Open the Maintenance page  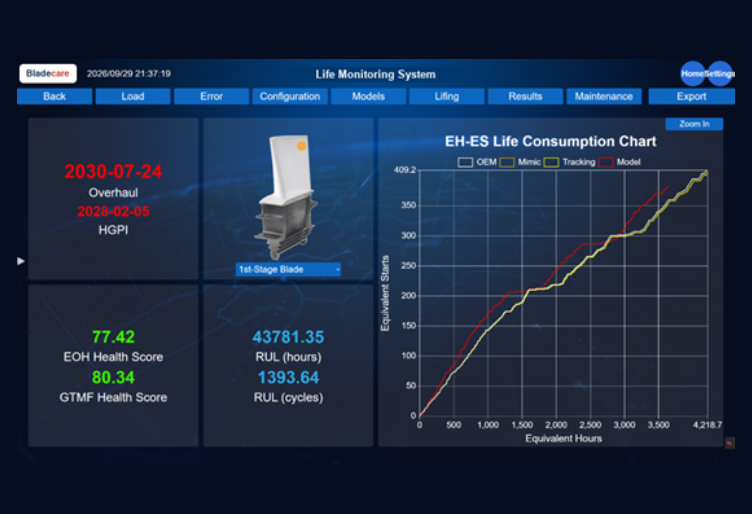pyautogui.click(x=603, y=96)
